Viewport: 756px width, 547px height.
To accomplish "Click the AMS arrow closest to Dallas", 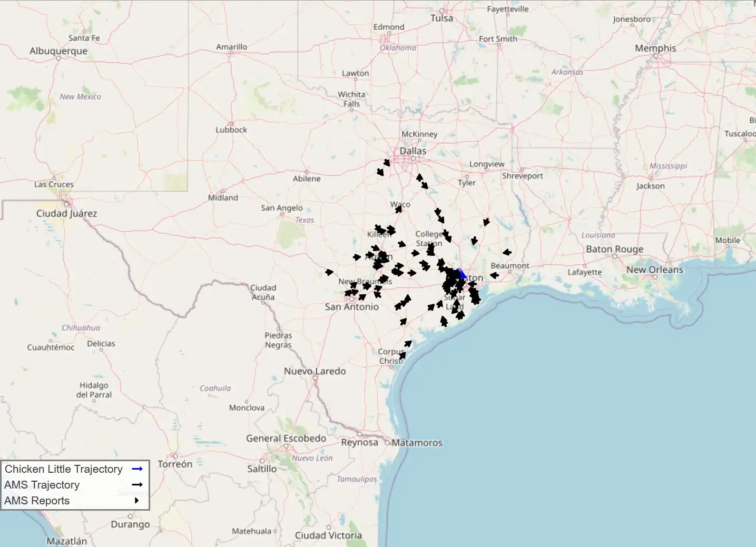I will pos(387,163).
